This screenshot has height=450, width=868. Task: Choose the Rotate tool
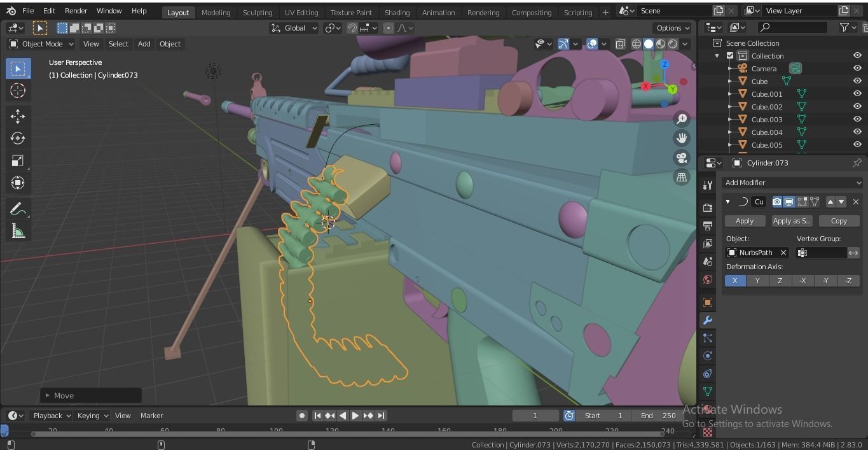18,138
